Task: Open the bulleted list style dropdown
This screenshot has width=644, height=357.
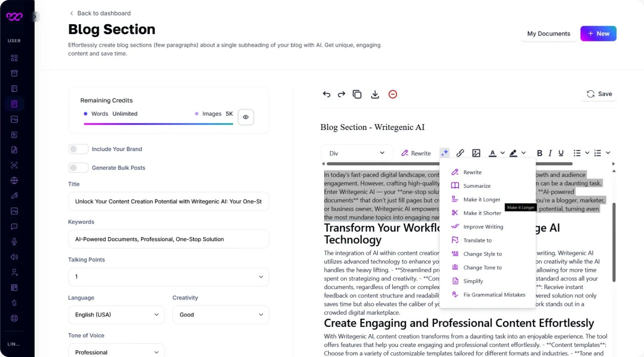Action: 587,153
